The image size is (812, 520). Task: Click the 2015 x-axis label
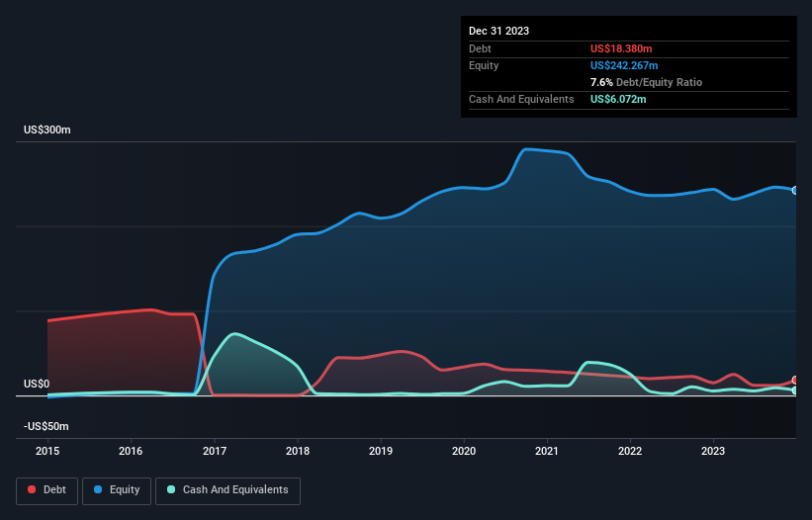pyautogui.click(x=47, y=451)
